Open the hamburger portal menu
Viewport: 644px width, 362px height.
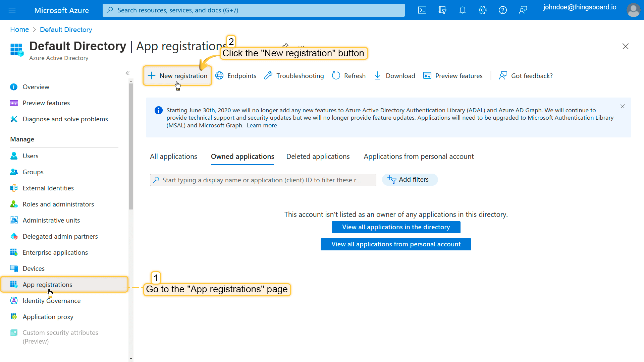tap(12, 10)
